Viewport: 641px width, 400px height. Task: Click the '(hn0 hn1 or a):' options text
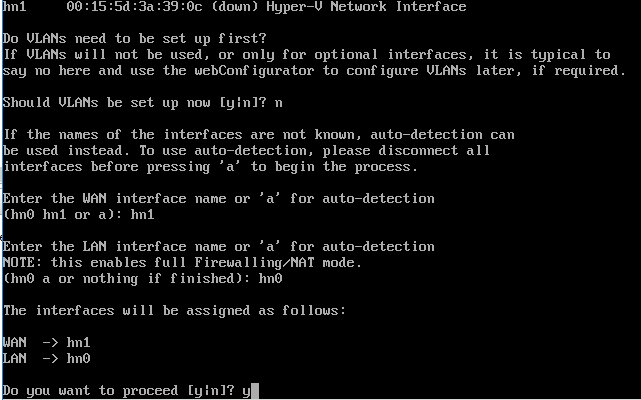click(x=63, y=215)
